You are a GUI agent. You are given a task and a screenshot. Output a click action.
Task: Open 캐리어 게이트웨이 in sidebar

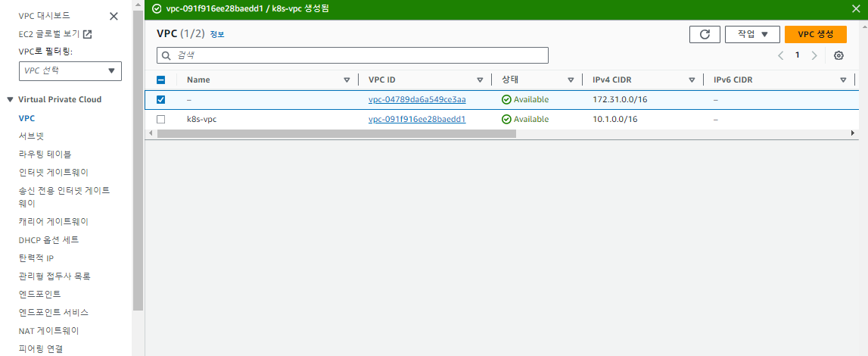pyautogui.click(x=53, y=221)
